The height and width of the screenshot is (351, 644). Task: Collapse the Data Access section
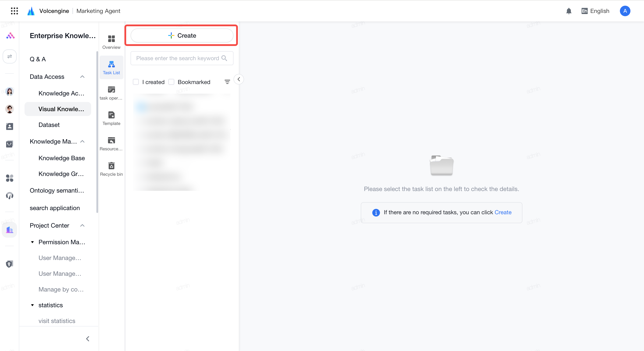point(82,77)
